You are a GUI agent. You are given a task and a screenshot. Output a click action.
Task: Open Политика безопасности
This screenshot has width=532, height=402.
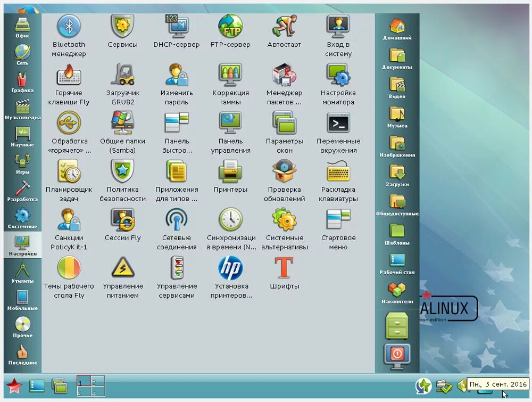[122, 181]
